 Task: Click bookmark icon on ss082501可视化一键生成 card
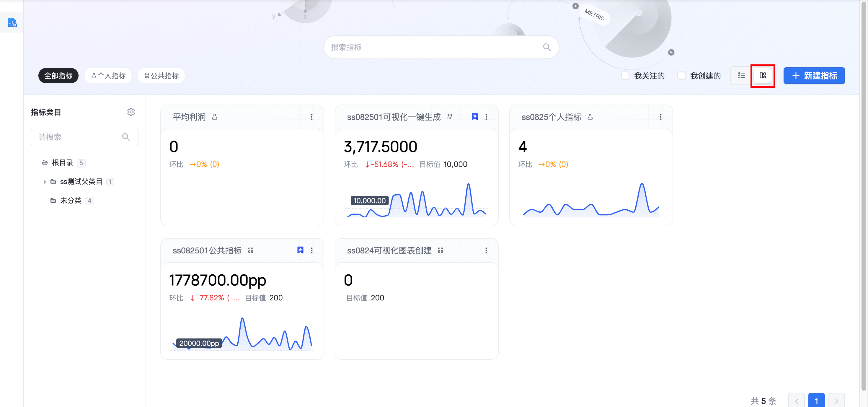(474, 117)
